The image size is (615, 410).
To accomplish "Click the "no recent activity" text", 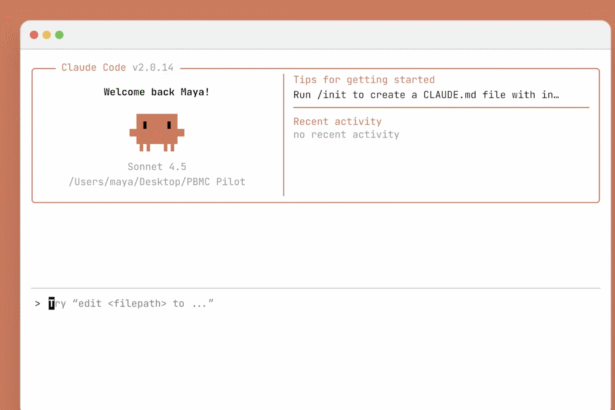I will (x=346, y=134).
